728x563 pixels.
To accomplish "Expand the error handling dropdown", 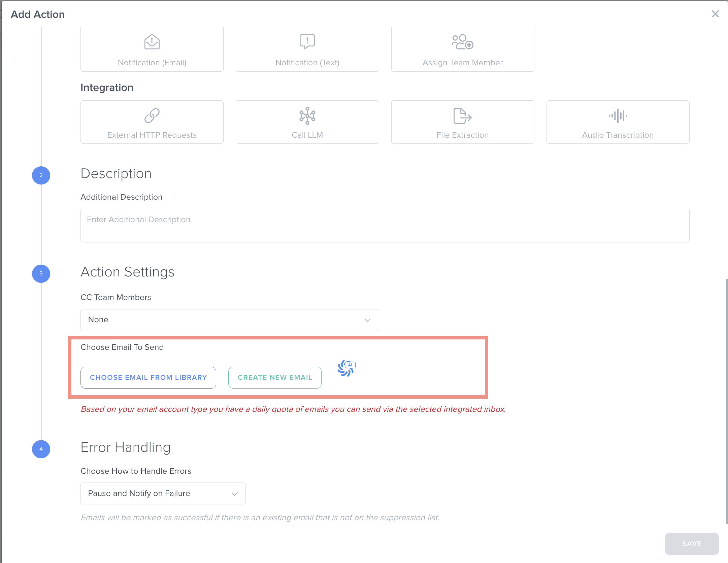I will [163, 493].
